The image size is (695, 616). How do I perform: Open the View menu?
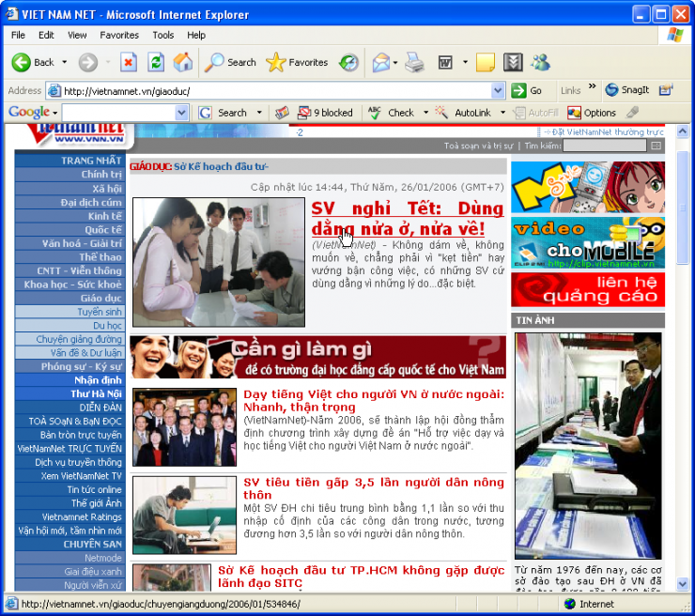point(77,35)
